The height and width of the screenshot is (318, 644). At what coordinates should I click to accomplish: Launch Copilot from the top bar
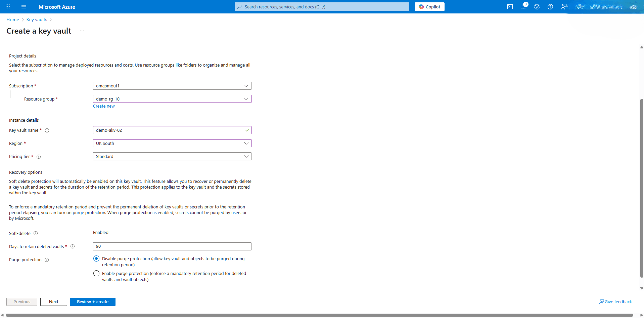coord(429,7)
